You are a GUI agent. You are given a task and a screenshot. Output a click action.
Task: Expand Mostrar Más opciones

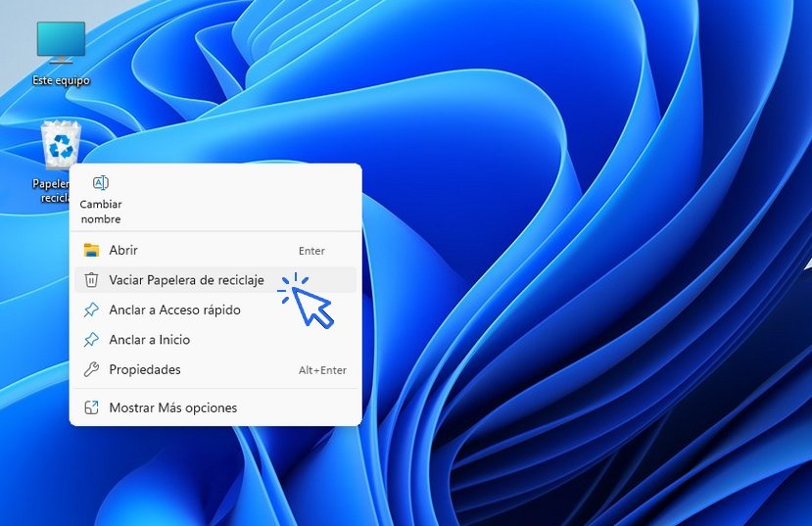pyautogui.click(x=172, y=407)
